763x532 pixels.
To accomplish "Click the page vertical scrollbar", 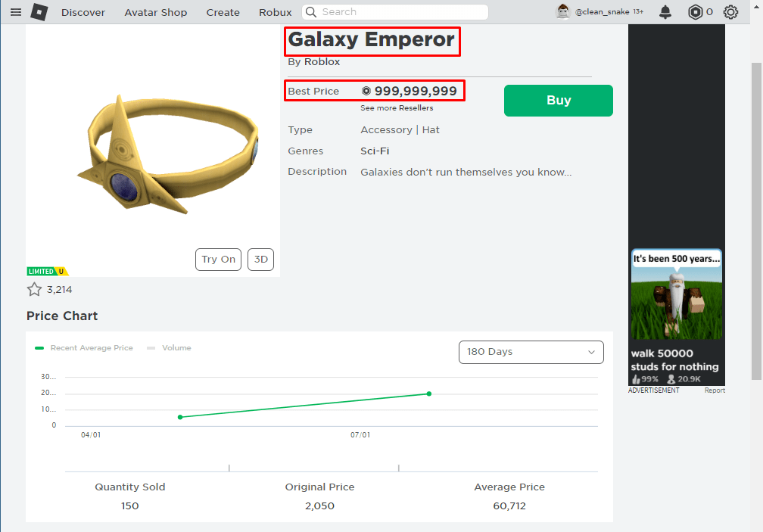I will point(756,222).
